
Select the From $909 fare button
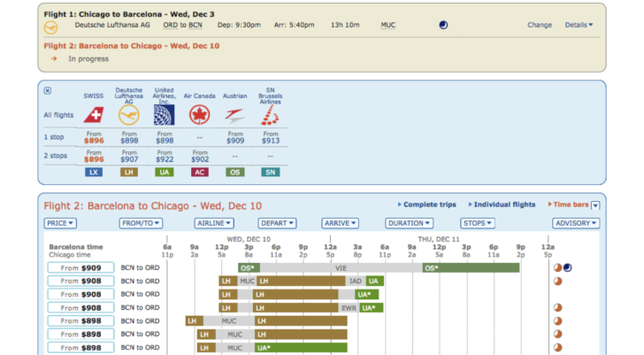click(x=80, y=268)
